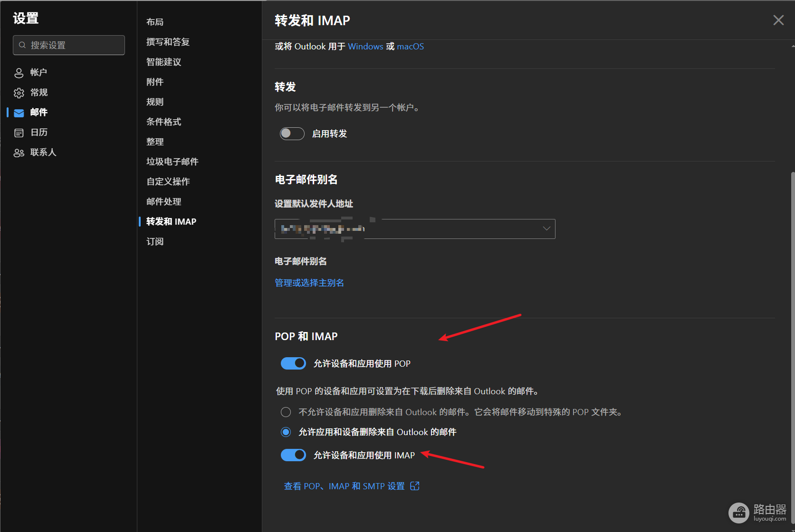Open 布局 mail settings page

tap(155, 22)
